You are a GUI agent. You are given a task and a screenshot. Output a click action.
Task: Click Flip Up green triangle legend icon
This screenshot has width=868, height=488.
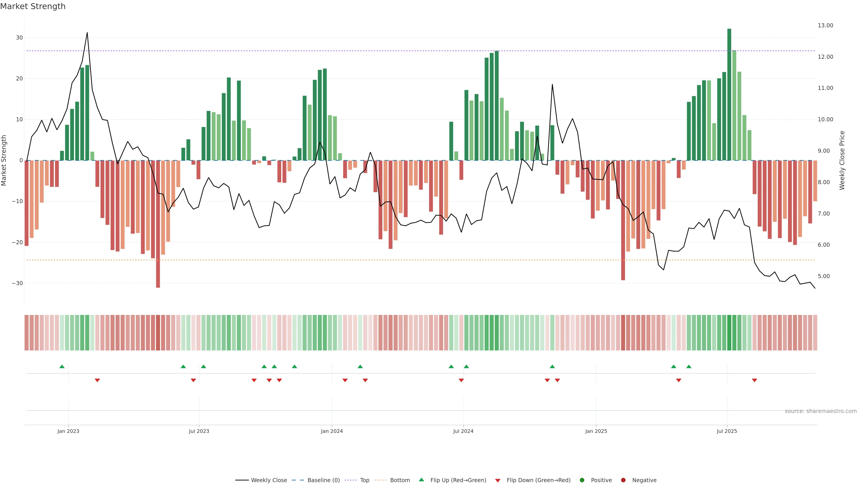point(421,480)
